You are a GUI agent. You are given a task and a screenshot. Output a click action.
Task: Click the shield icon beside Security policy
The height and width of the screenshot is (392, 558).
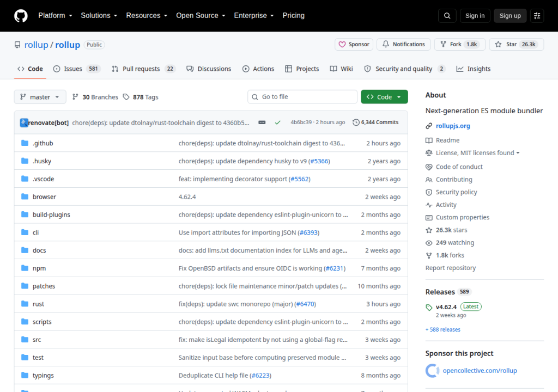429,192
